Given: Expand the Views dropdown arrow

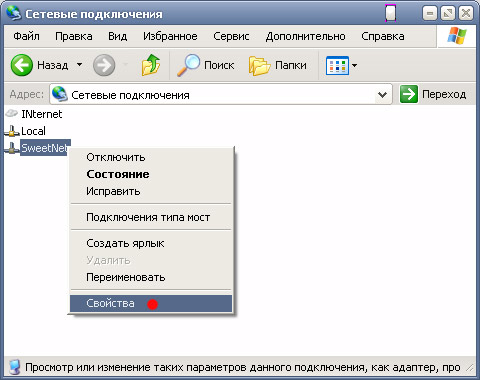Looking at the screenshot, I should pos(354,65).
